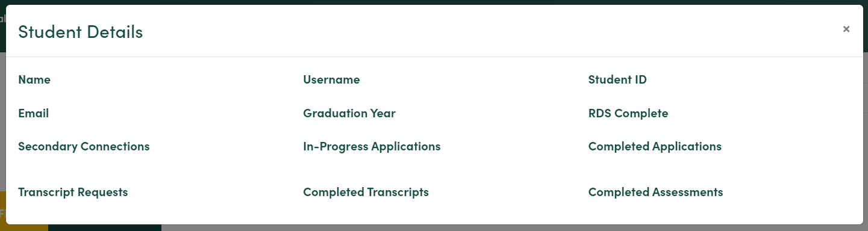868x231 pixels.
Task: Click the dark green page header bar
Action: [x=434, y=2]
